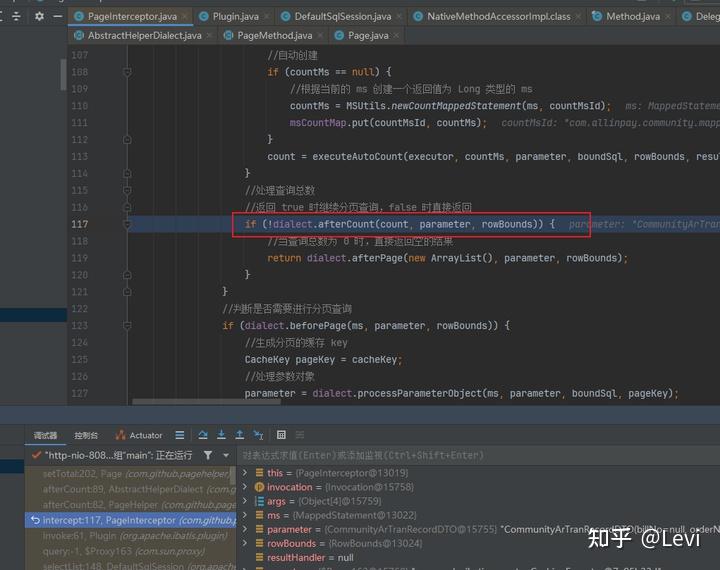720x570 pixels.
Task: Open the Evaluate Expression calculator icon
Action: [281, 435]
